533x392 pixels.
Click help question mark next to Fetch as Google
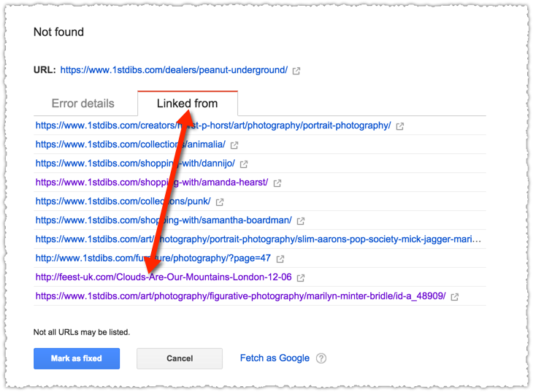click(x=321, y=358)
